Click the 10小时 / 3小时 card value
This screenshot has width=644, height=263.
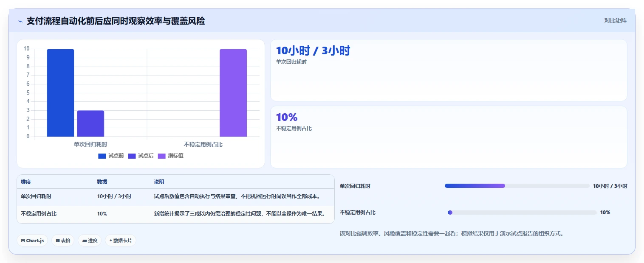pyautogui.click(x=313, y=51)
